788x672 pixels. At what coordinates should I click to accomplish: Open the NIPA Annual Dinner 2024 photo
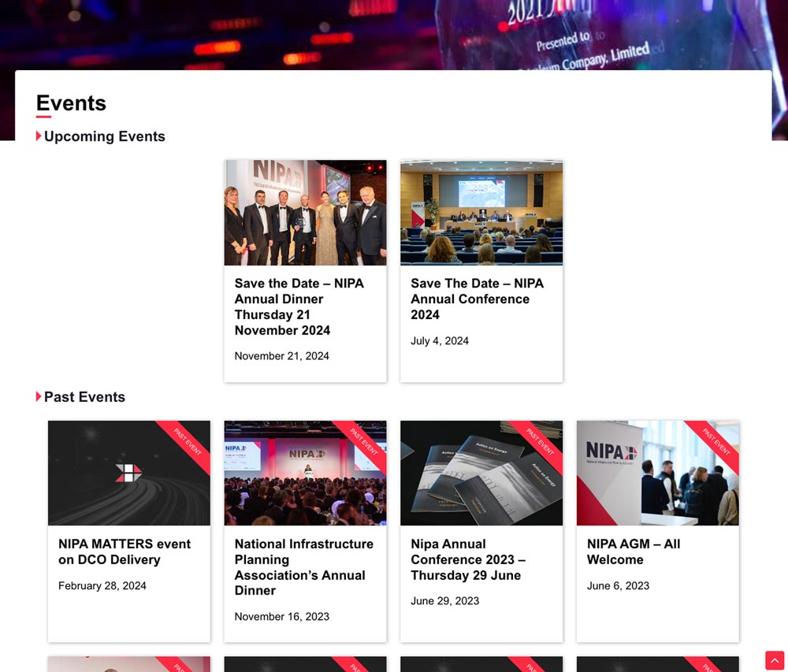click(x=305, y=213)
